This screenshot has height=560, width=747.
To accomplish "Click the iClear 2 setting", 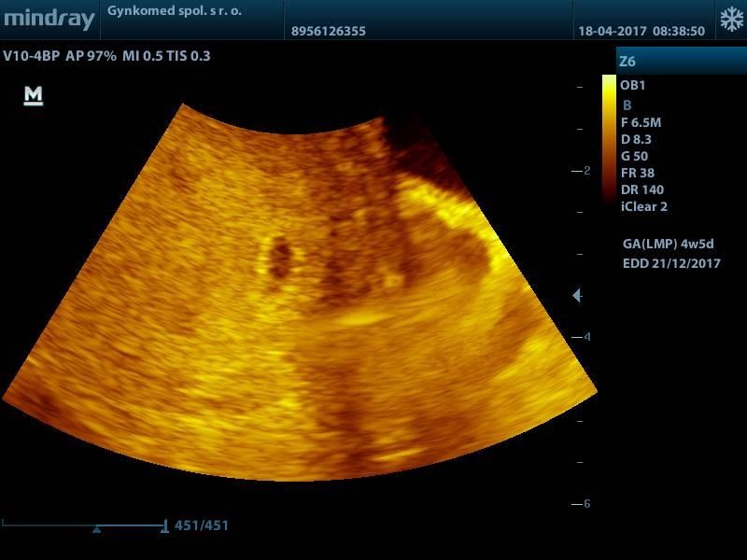I will coord(643,207).
